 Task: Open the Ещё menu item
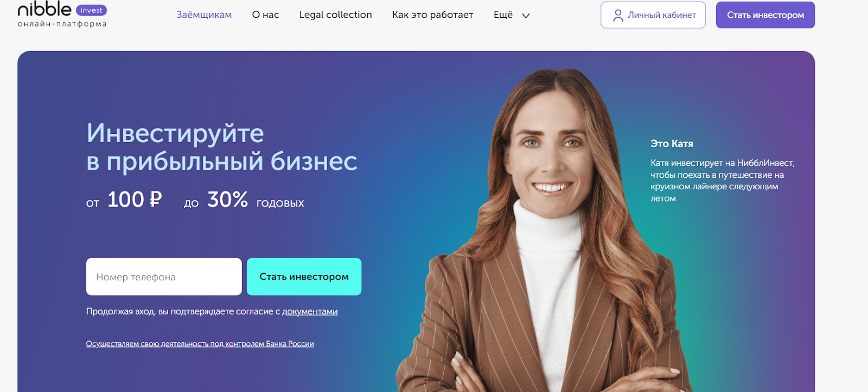click(x=503, y=15)
